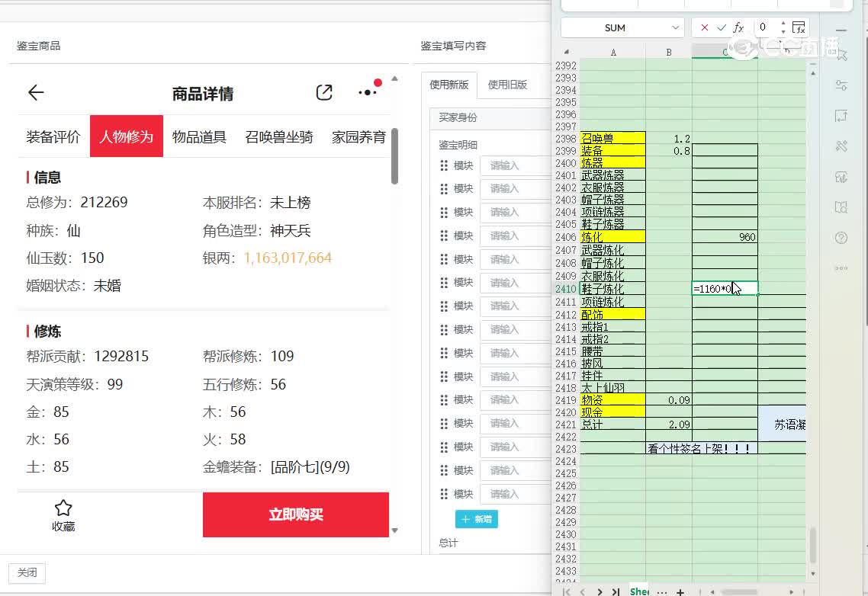The height and width of the screenshot is (596, 868).
Task: Confirm formula with the green checkmark
Action: coord(722,27)
